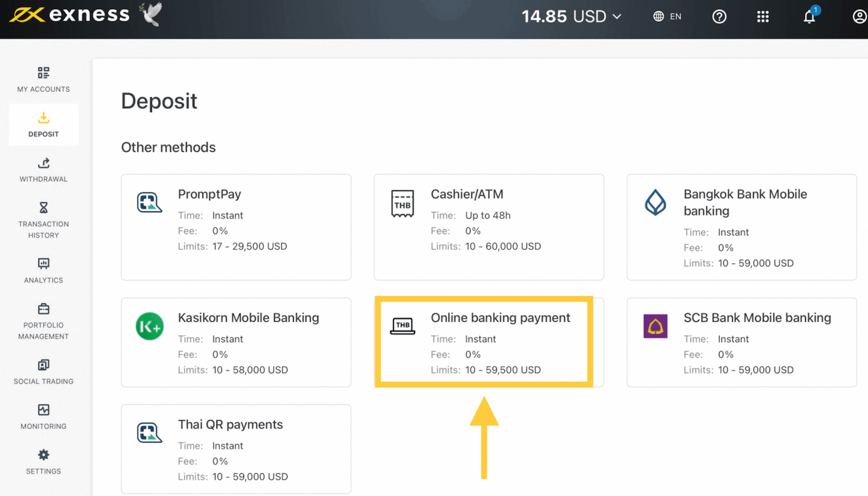Click Online banking limits 10 - 59,500 USD
This screenshot has height=496, width=868.
pyautogui.click(x=503, y=370)
